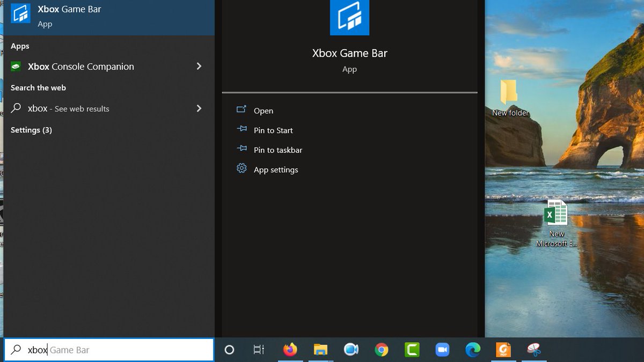The width and height of the screenshot is (644, 362).
Task: Select the New Microsoft Excel desktop file
Action: (556, 223)
